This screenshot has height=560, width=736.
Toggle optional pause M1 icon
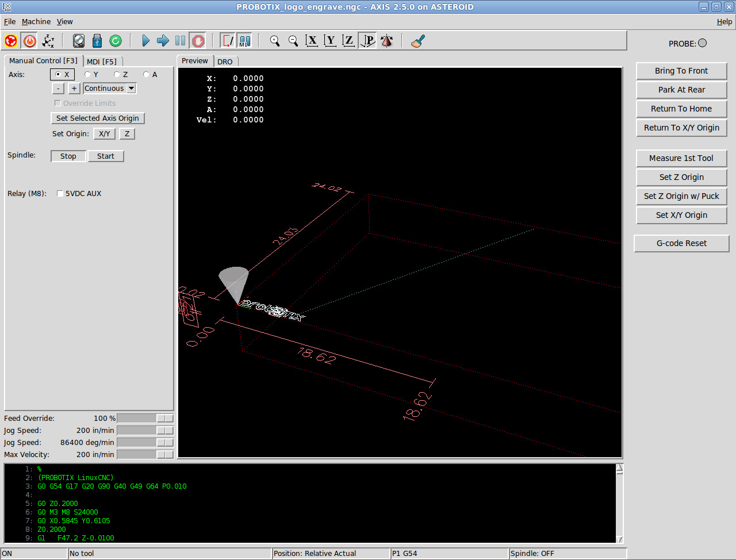pos(244,41)
